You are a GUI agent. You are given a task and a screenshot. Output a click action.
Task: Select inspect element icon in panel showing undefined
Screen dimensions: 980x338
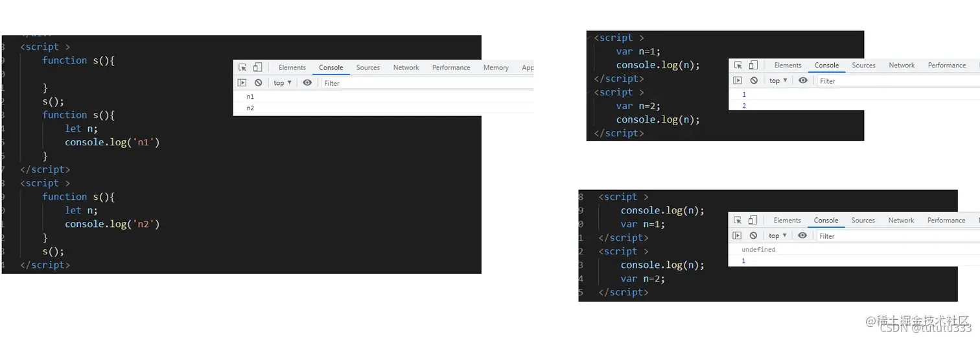737,220
